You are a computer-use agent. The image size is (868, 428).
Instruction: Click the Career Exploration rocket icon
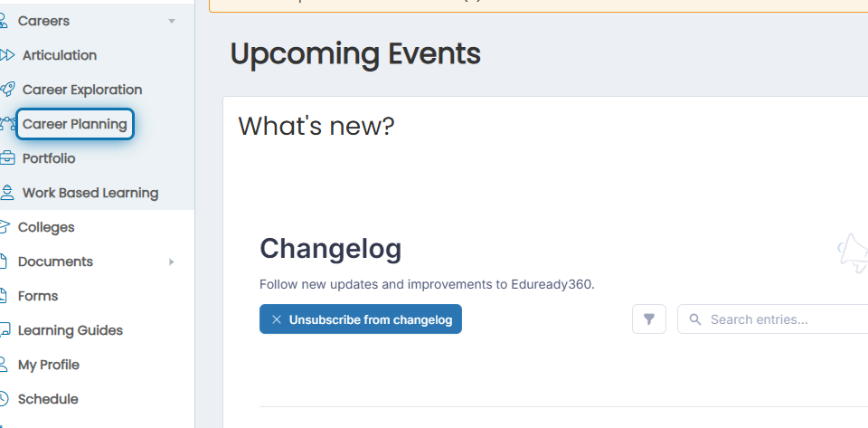pyautogui.click(x=7, y=90)
